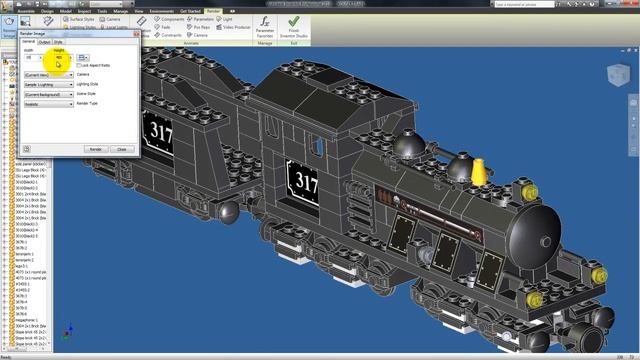Select the Constraints animate tool
Screen dimensions: 640x360
pos(168,35)
